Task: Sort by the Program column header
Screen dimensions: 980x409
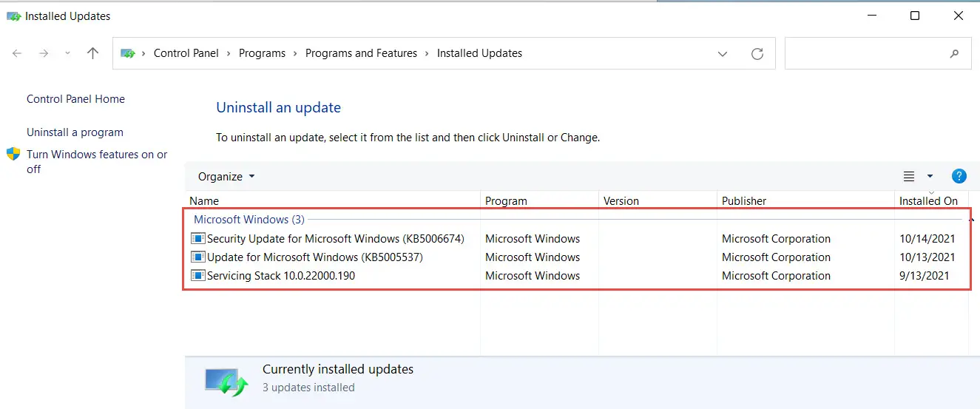Action: (x=506, y=201)
